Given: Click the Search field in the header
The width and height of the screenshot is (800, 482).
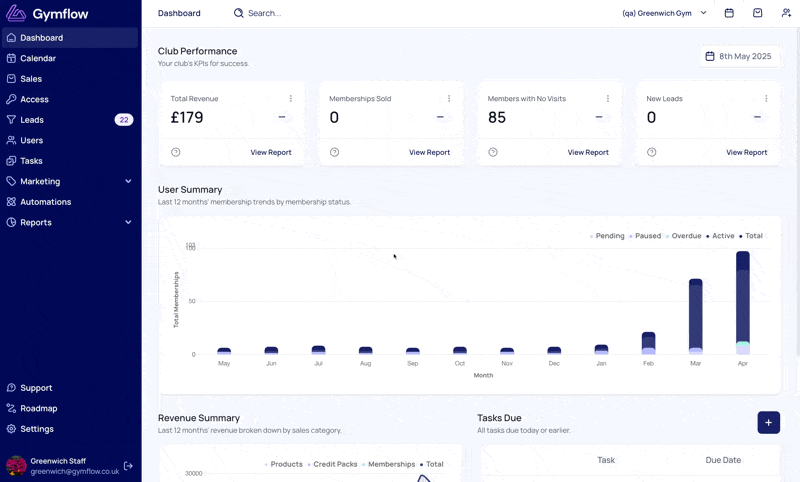Looking at the screenshot, I should 258,13.
